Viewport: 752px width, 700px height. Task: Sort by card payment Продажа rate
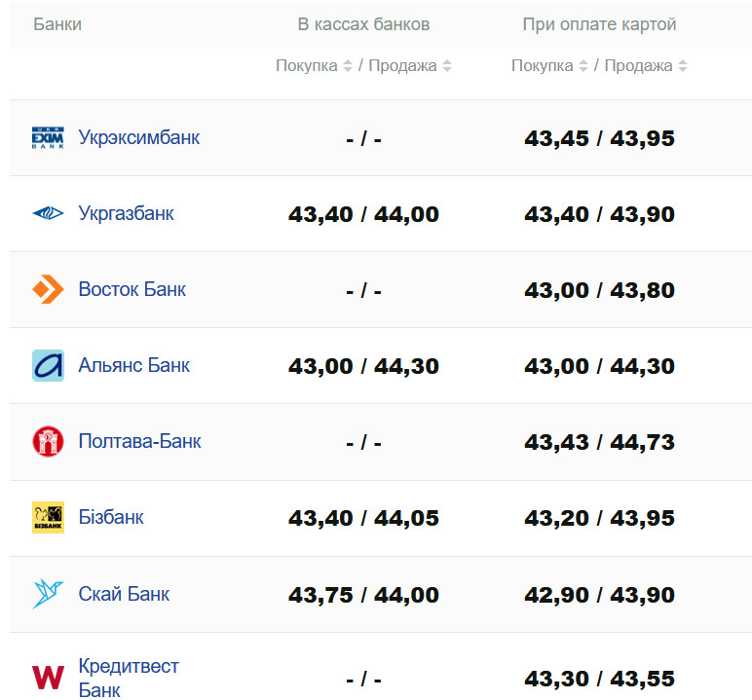coord(683,66)
